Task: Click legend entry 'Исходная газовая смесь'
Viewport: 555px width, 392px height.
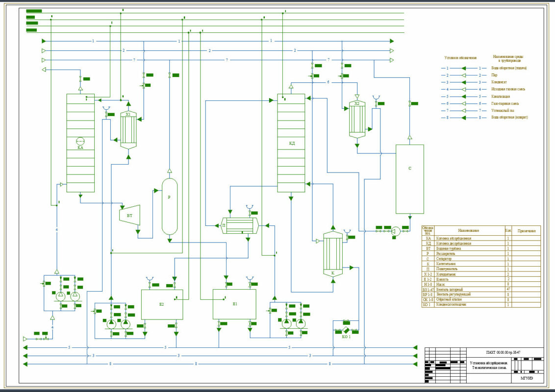Action: point(508,89)
